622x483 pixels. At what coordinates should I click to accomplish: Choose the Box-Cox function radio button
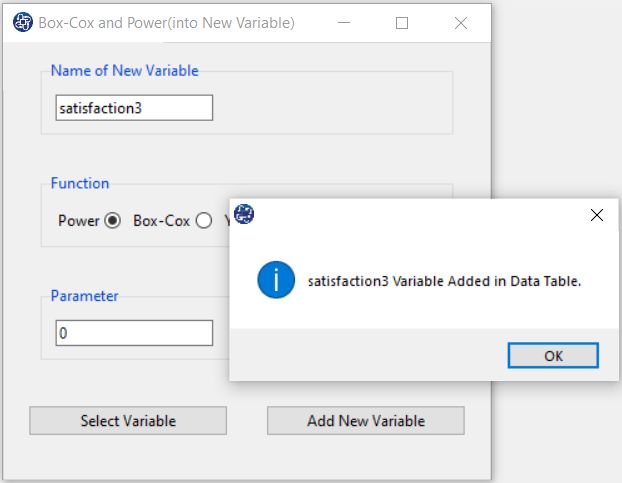coord(204,221)
